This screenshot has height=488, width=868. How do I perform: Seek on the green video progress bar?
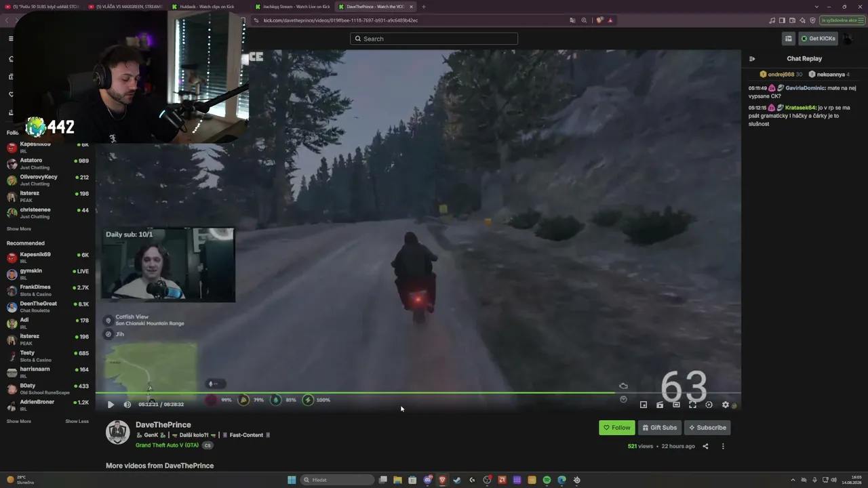(x=418, y=393)
